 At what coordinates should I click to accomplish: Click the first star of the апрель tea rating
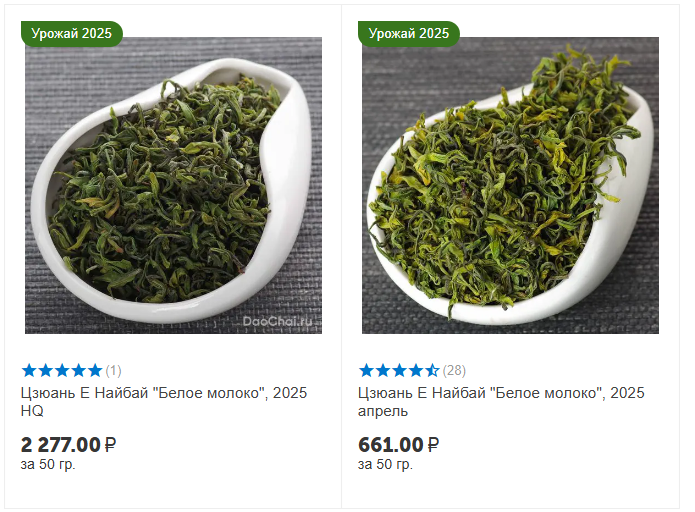point(366,370)
